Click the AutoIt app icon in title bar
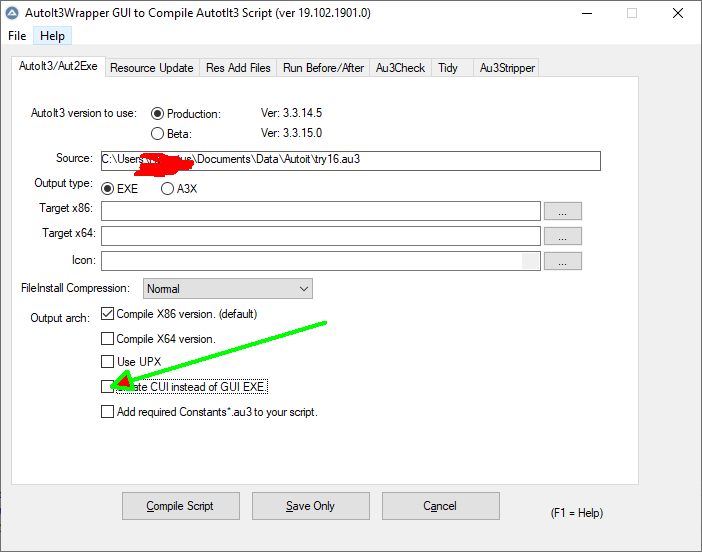This screenshot has height=552, width=702. point(12,13)
